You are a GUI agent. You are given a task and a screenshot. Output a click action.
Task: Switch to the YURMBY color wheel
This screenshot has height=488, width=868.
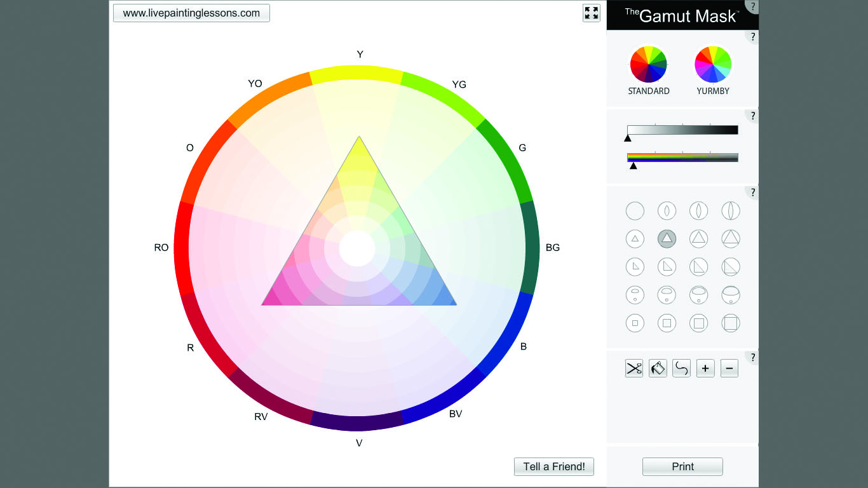pos(712,64)
